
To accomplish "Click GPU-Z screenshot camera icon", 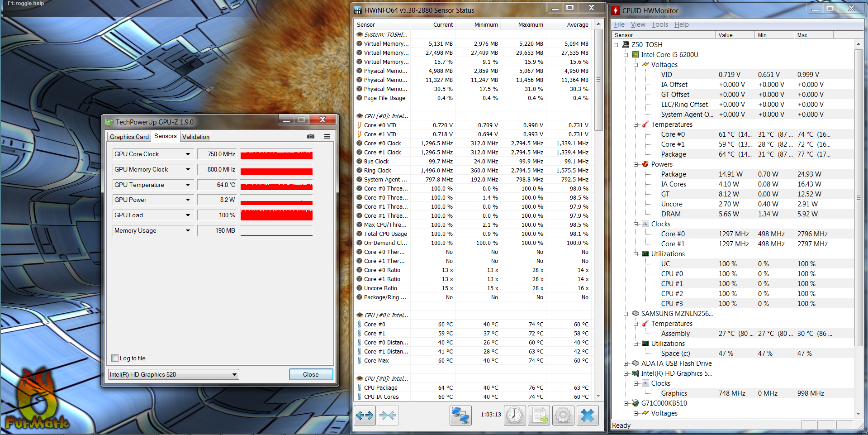I will pos(311,136).
